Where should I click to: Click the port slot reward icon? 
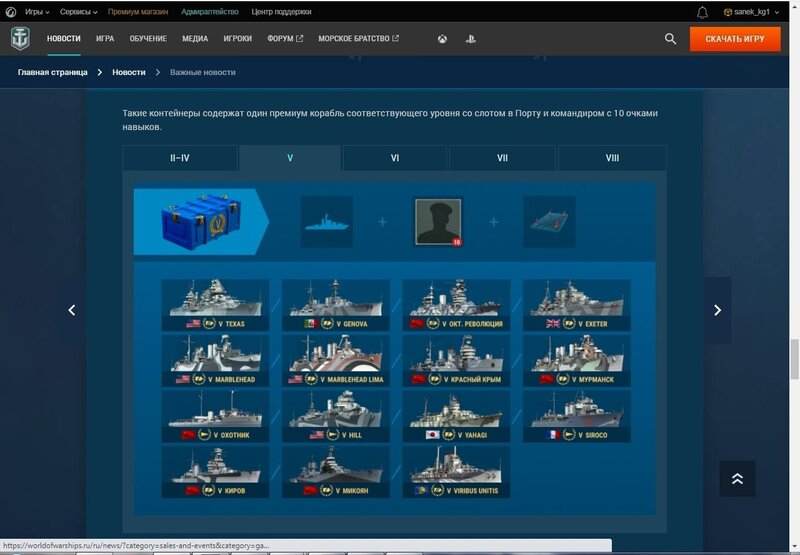pyautogui.click(x=549, y=222)
